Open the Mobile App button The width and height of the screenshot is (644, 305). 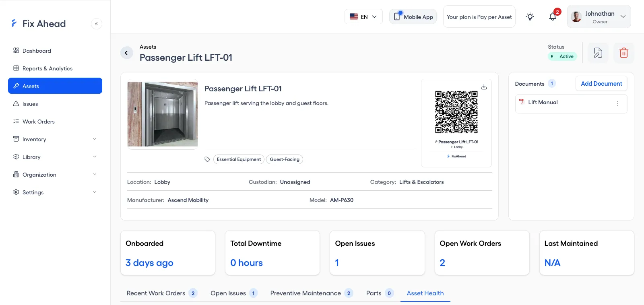(x=413, y=16)
